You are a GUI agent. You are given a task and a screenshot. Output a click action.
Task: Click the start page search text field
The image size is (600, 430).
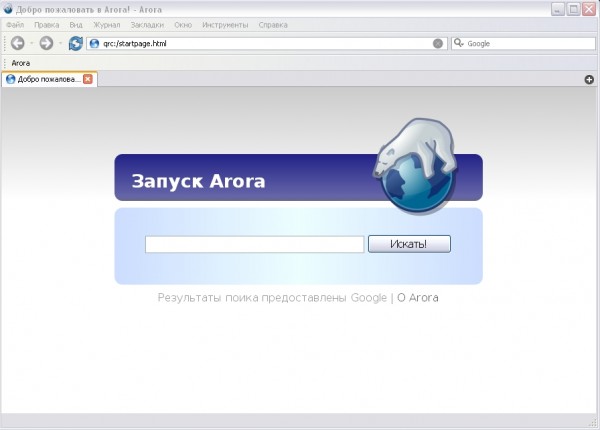click(x=254, y=244)
